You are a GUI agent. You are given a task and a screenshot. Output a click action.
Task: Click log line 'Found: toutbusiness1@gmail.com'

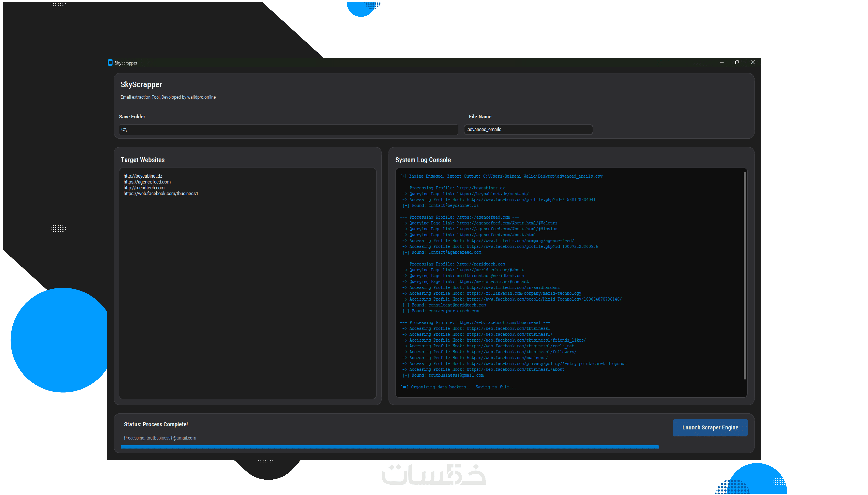point(443,375)
